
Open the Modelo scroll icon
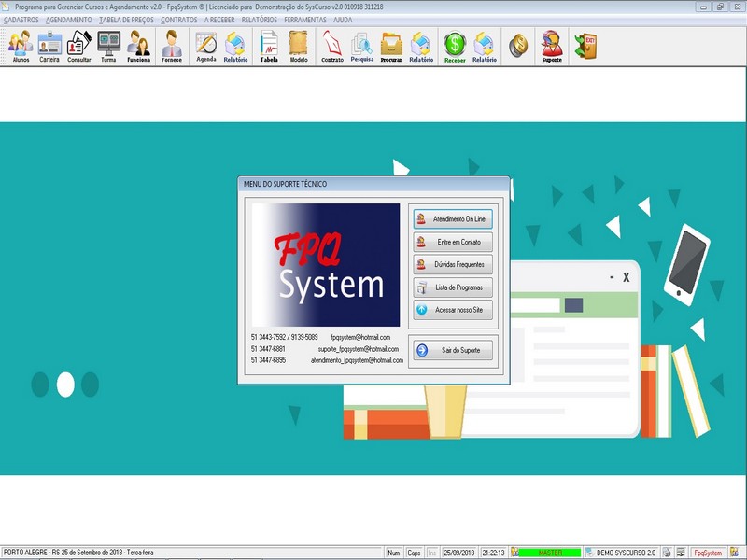[299, 47]
